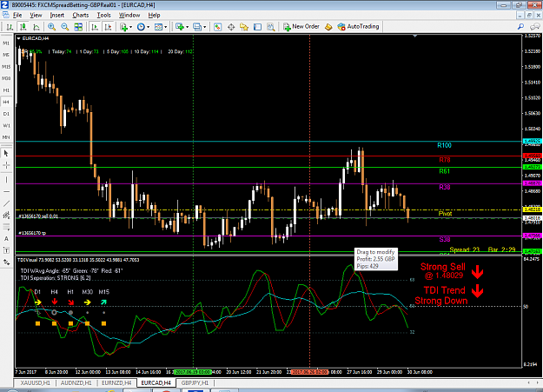Select the Equidistant Channel tool

[6, 216]
